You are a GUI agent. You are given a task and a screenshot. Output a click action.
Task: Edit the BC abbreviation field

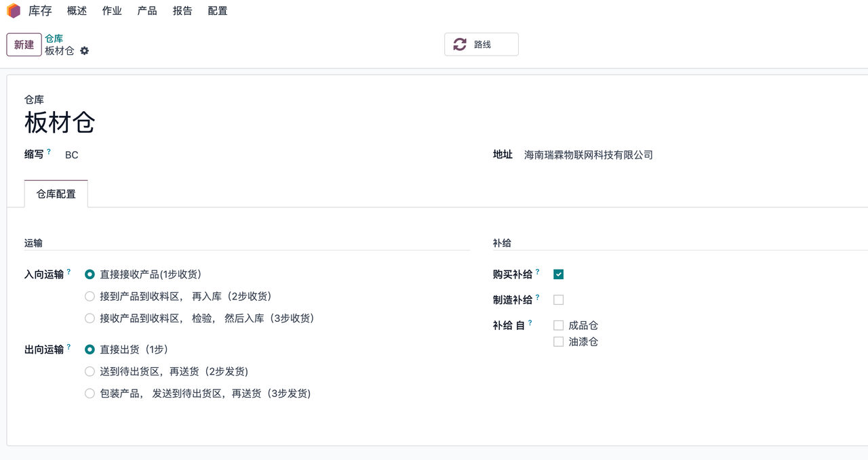coord(72,155)
